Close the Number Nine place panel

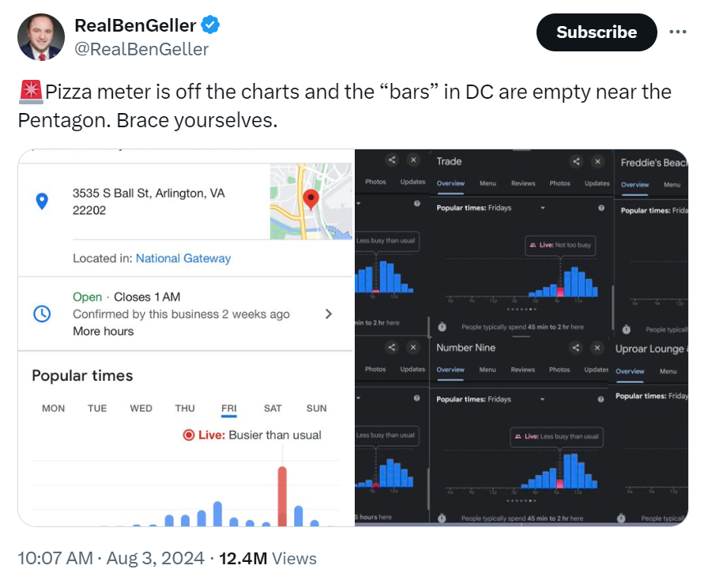click(598, 348)
